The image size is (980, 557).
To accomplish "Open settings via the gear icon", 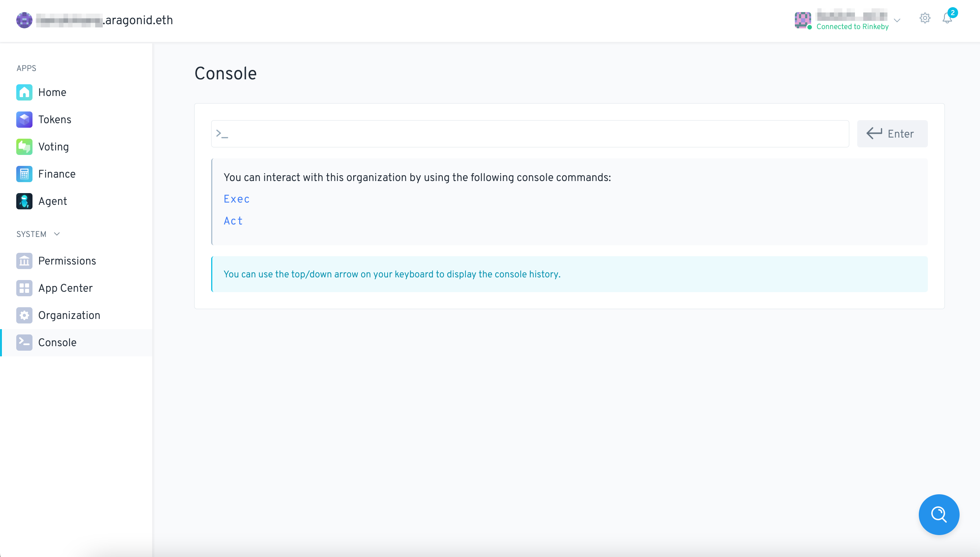I will 924,18.
